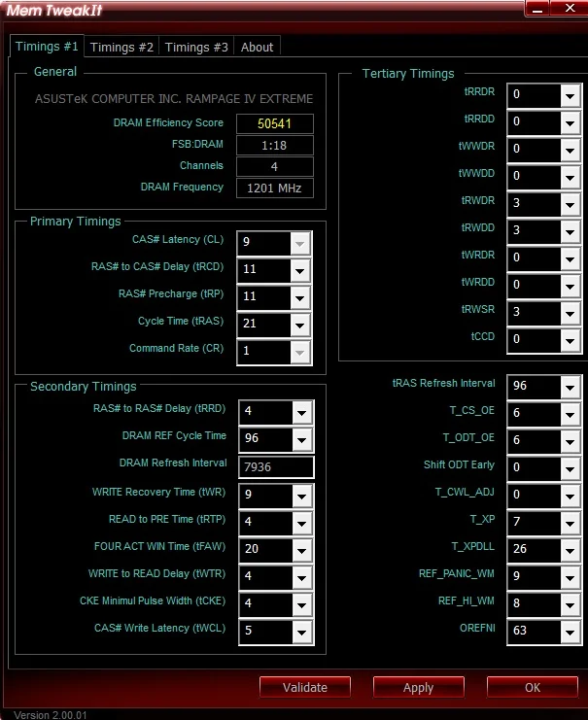588x720 pixels.
Task: Expand the WRITE Recovery Time (tWR) dropdown
Action: coord(301,496)
